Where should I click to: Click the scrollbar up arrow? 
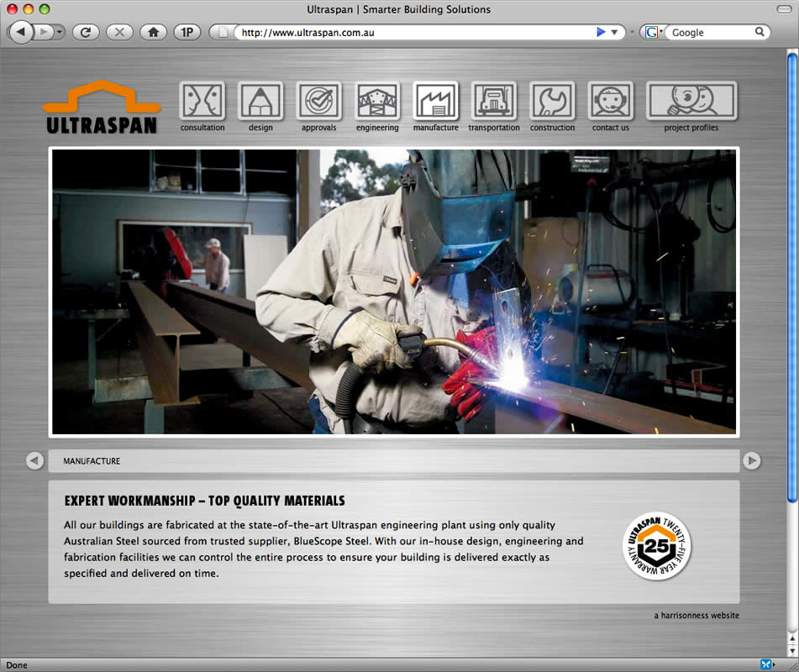coord(792,638)
